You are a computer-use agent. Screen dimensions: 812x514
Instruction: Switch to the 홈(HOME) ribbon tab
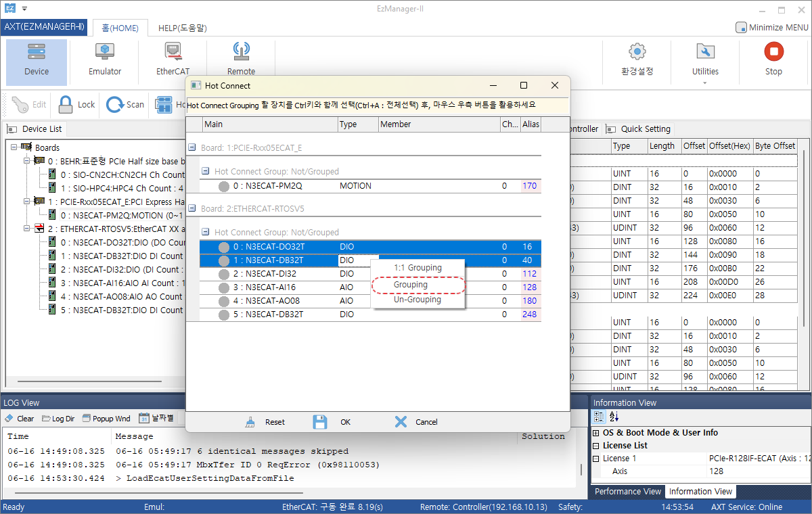[120, 28]
